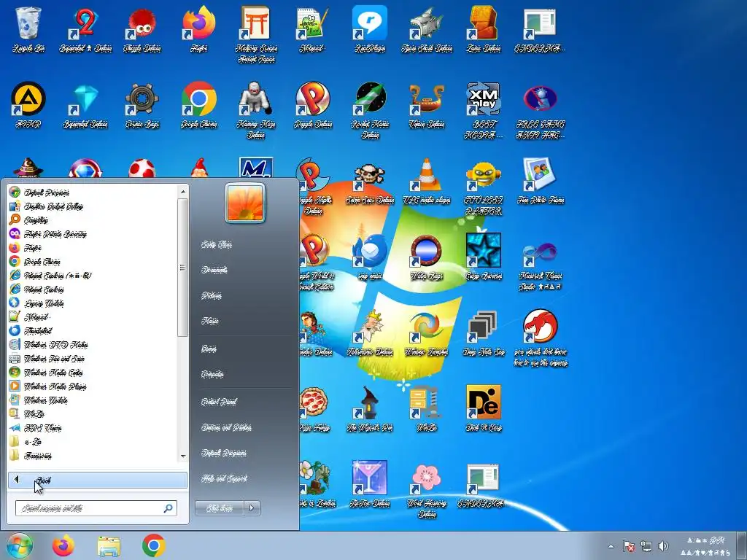Open Chrome from the taskbar

pyautogui.click(x=153, y=545)
